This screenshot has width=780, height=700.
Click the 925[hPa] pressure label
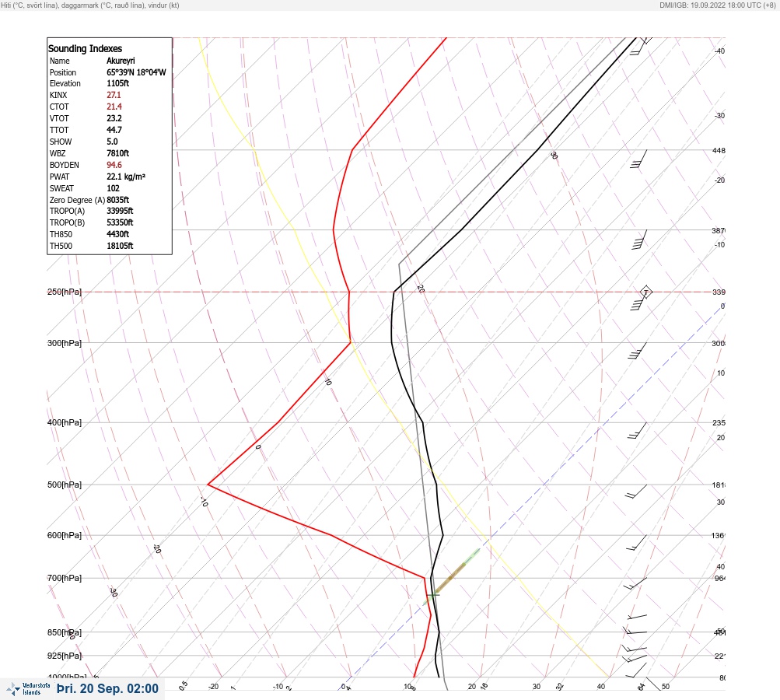tap(65, 656)
